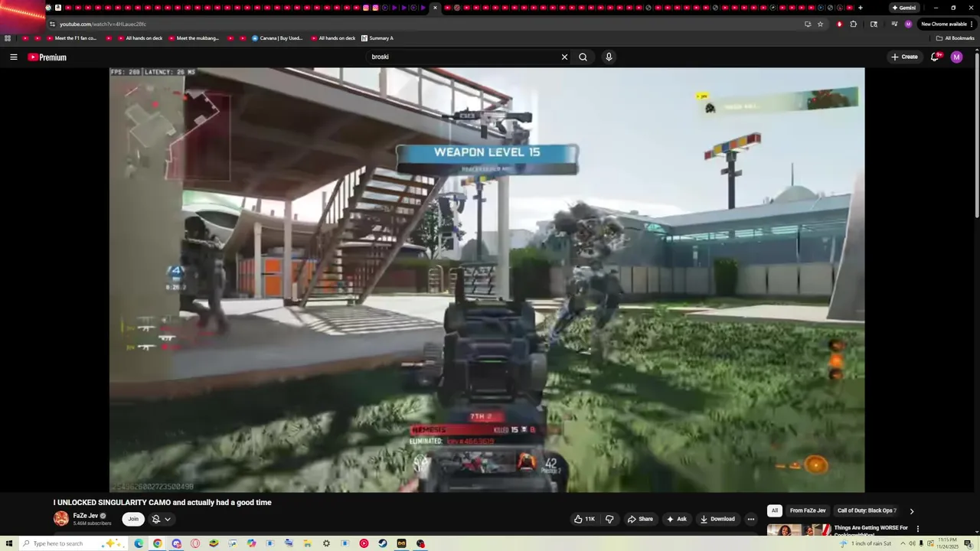Go to YouTube Premium home logo
This screenshot has height=551, width=980.
pos(47,57)
